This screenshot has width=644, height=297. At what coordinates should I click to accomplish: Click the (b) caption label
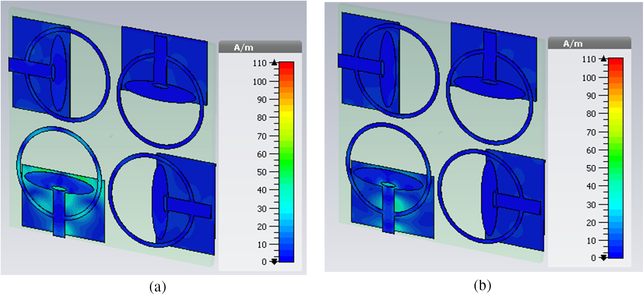pos(482,285)
